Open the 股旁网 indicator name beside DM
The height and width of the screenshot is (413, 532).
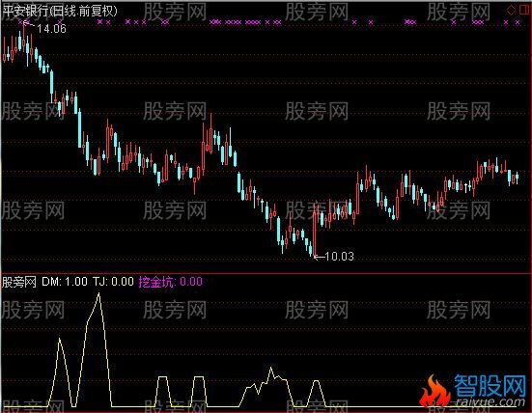tap(19, 282)
